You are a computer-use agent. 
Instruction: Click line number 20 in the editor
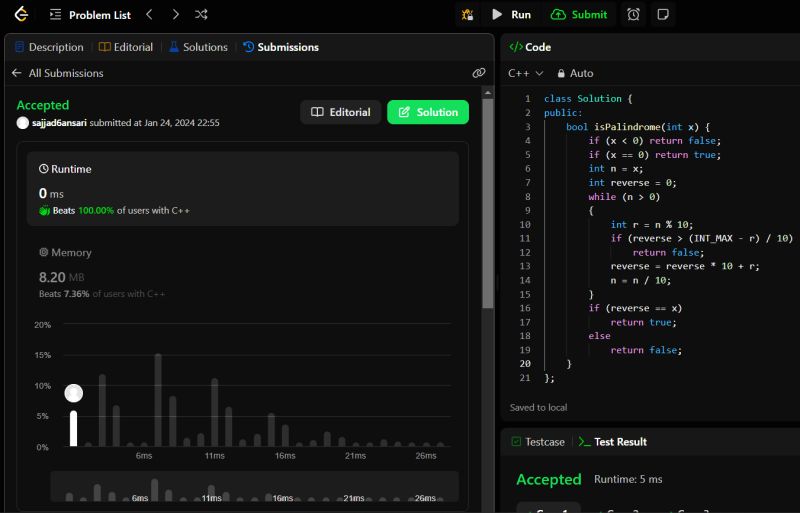point(525,364)
